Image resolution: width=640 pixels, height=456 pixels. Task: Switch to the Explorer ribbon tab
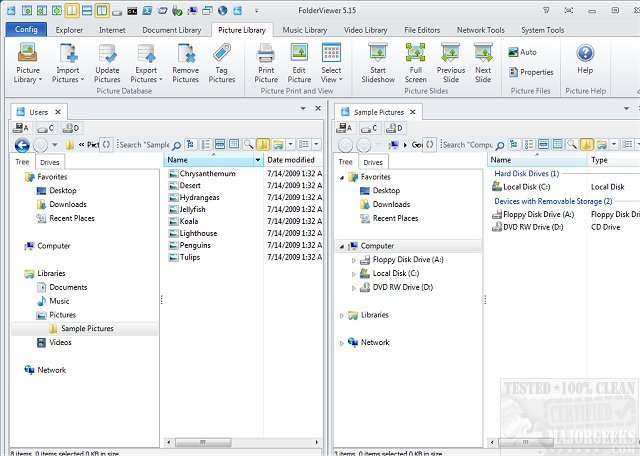point(69,30)
